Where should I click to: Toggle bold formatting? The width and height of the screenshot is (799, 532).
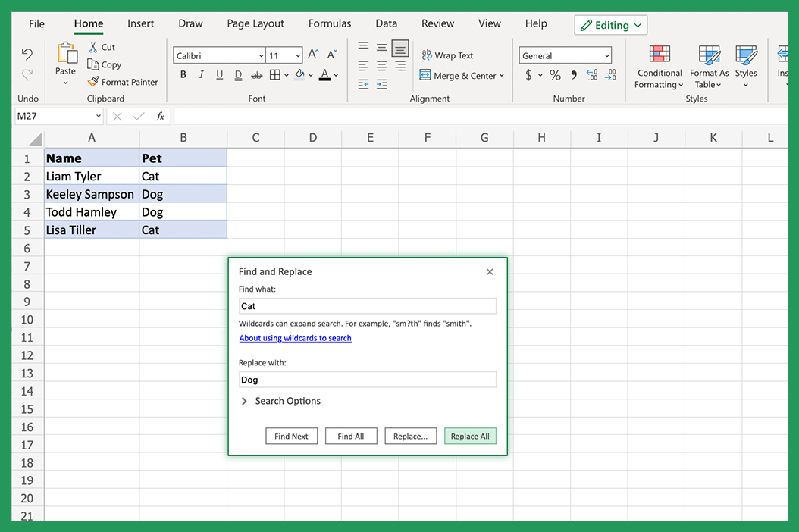tap(183, 75)
